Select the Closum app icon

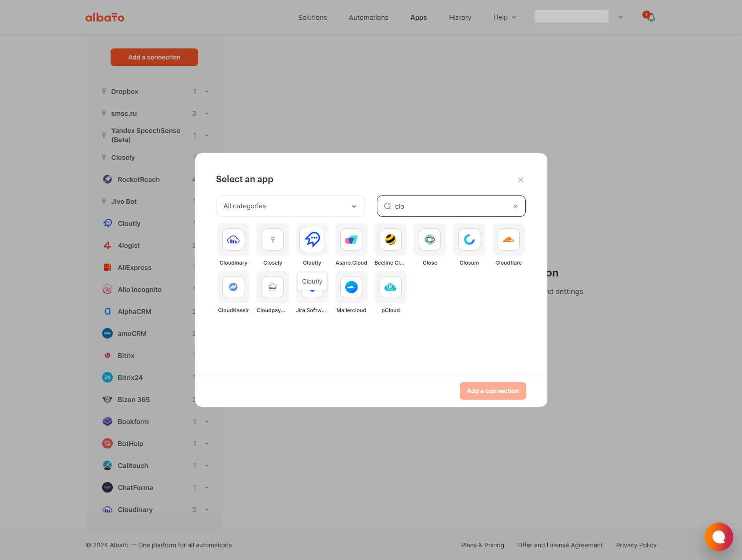pos(469,239)
